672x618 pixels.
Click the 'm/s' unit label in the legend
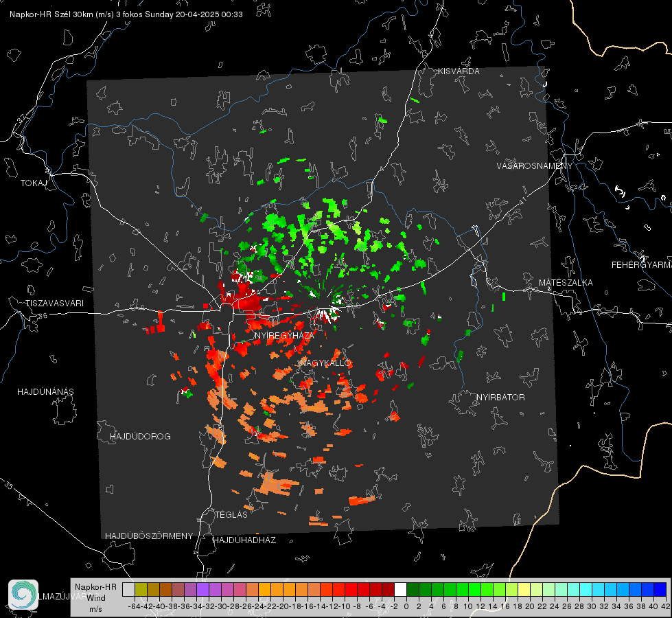click(x=96, y=609)
